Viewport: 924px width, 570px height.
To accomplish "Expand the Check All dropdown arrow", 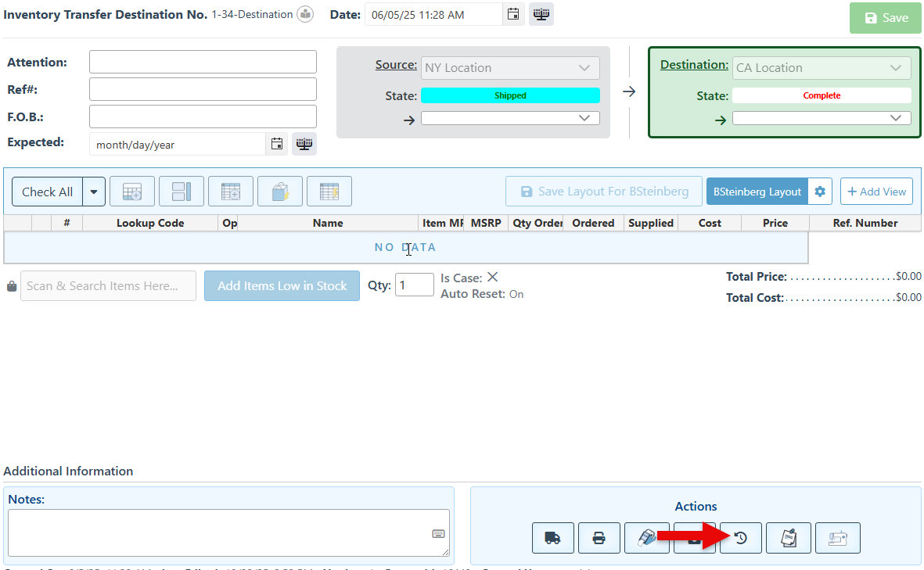I will [94, 192].
